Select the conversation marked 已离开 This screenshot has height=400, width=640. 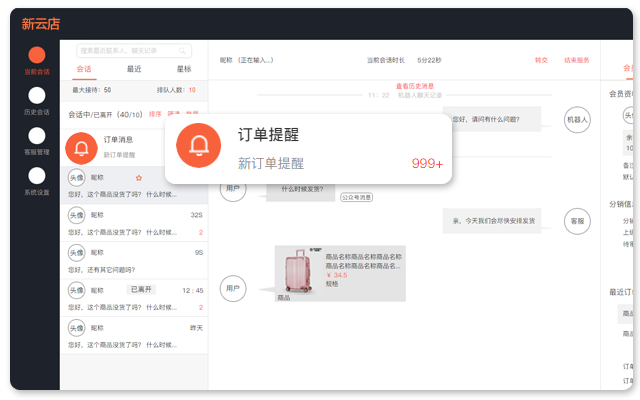click(134, 297)
